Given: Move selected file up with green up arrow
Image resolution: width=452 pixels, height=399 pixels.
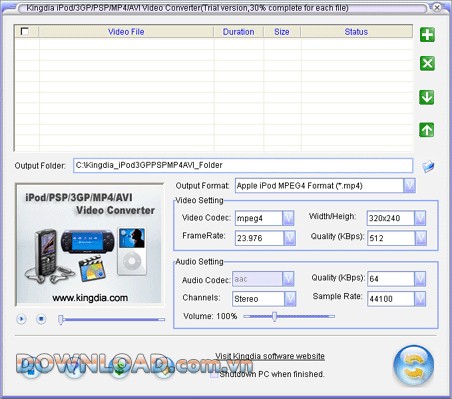Looking at the screenshot, I should pyautogui.click(x=426, y=130).
